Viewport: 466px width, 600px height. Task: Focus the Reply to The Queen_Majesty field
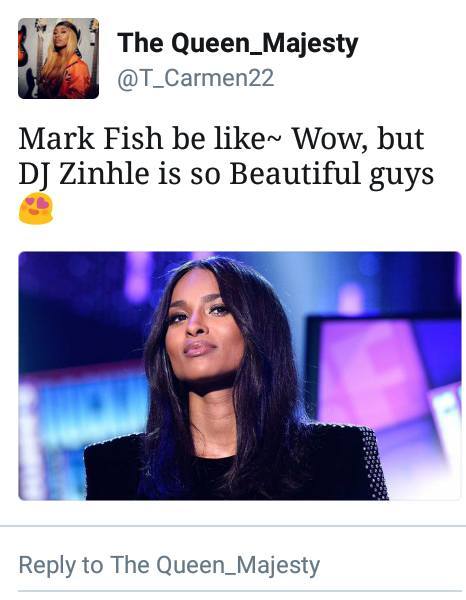(233, 565)
